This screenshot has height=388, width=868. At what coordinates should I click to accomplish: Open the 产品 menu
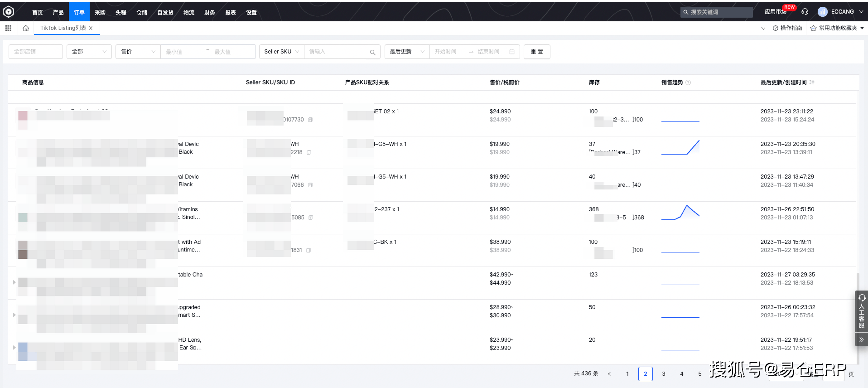click(x=58, y=12)
